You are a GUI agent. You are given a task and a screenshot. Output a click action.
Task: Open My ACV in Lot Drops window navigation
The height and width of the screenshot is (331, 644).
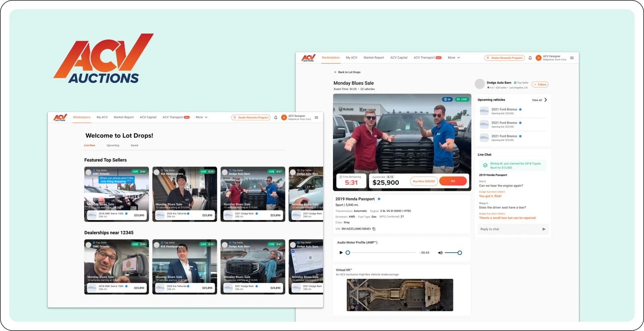tap(102, 117)
